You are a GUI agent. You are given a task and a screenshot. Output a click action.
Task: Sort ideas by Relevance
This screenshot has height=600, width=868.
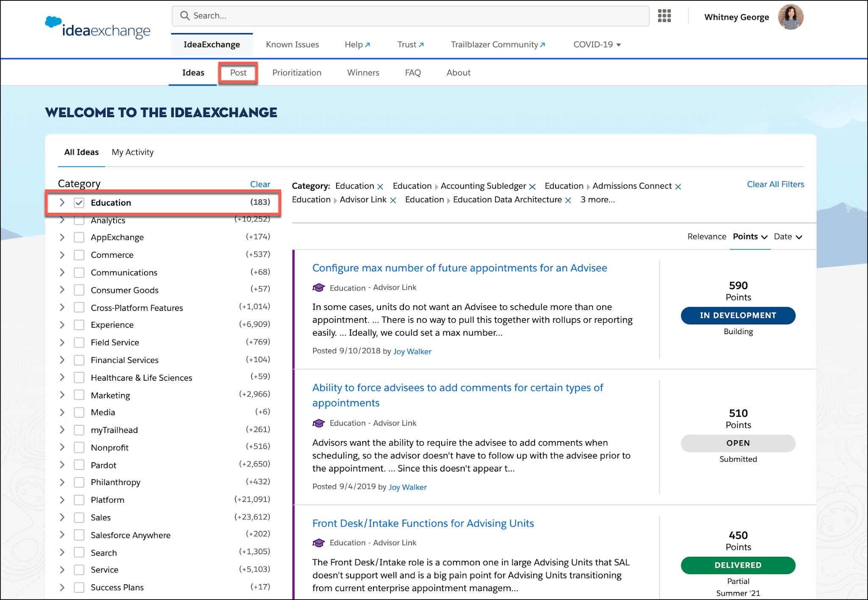(x=707, y=237)
